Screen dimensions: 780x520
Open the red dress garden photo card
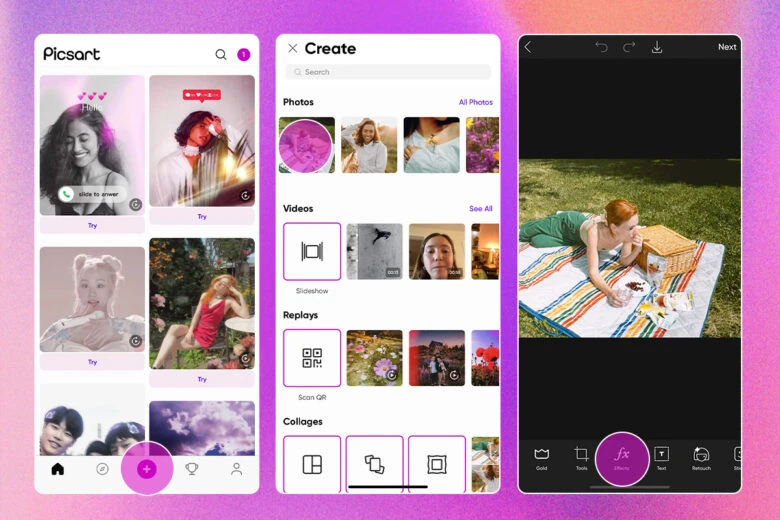pyautogui.click(x=202, y=304)
